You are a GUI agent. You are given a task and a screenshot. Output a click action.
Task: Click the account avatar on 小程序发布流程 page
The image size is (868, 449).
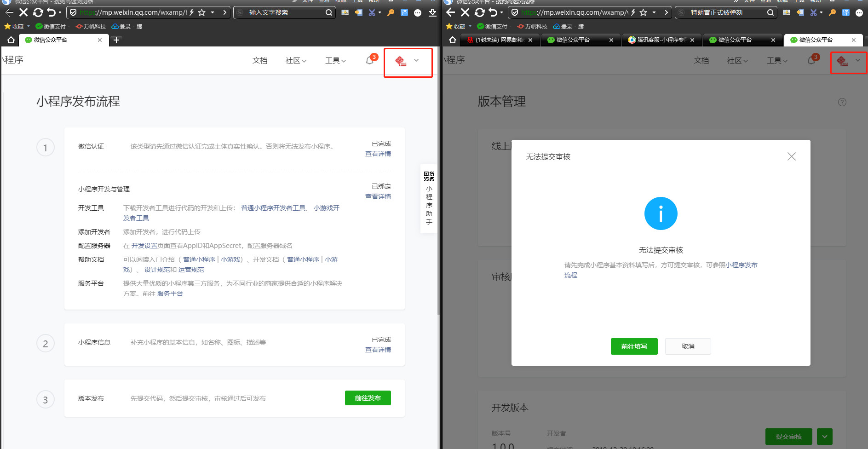pos(401,61)
